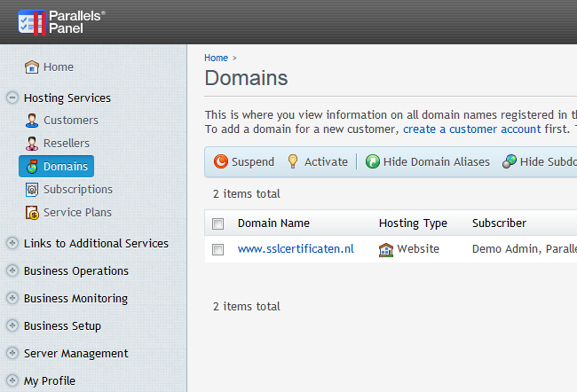577x392 pixels.
Task: Sort by the Domain Name column header
Action: tap(273, 223)
